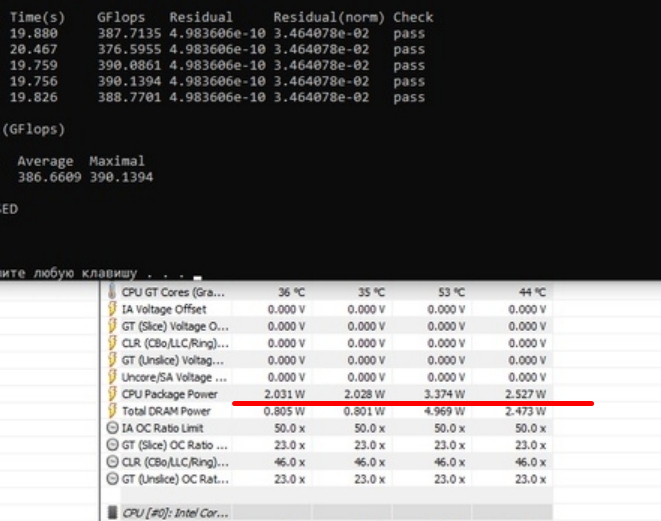Click the 0.801 W Total DRAM Power value
Image resolution: width=661 pixels, height=521 pixels.
click(x=365, y=411)
